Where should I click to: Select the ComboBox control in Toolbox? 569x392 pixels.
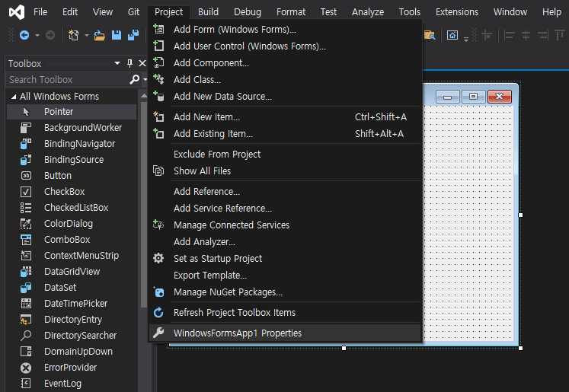pos(72,240)
